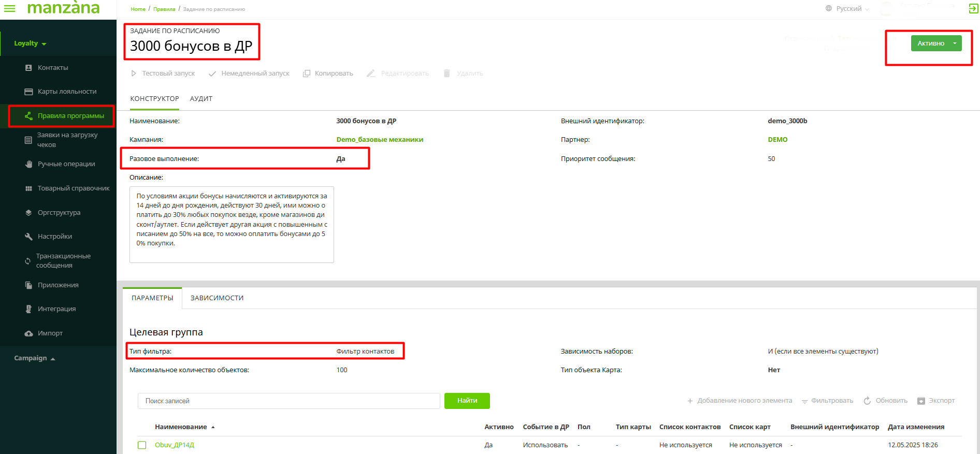The width and height of the screenshot is (980, 454).
Task: Click the Импорт cloud icon
Action: pos(28,333)
